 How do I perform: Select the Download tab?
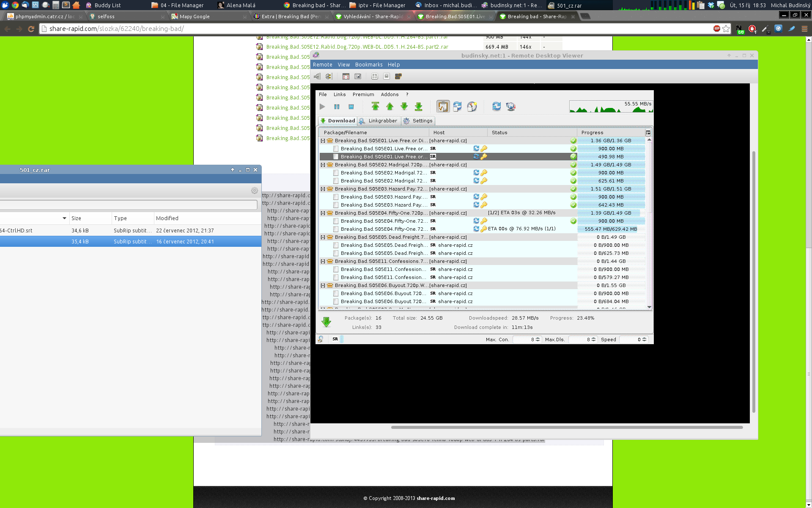[338, 121]
